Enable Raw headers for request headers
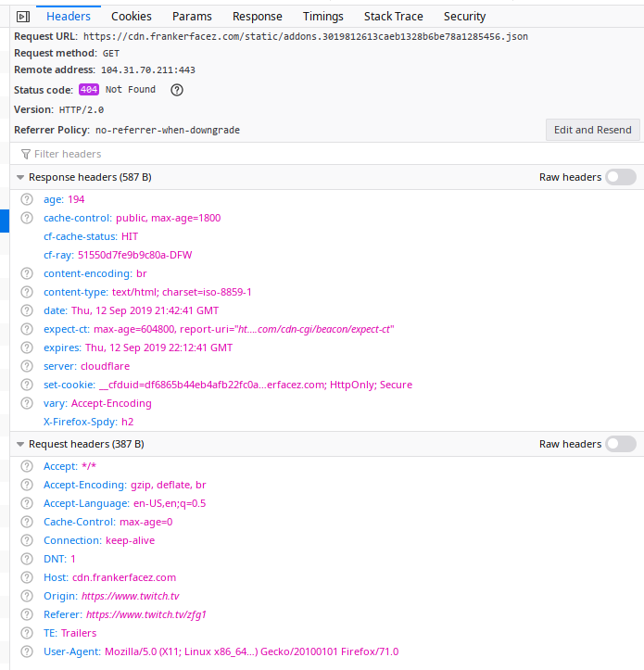 click(x=621, y=444)
